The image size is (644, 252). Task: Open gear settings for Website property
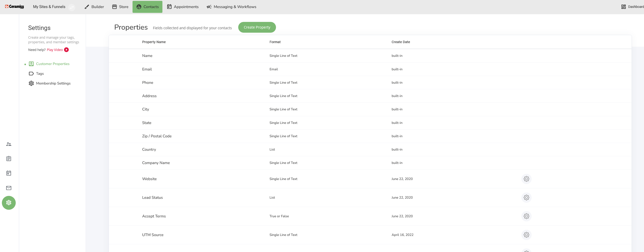(527, 179)
